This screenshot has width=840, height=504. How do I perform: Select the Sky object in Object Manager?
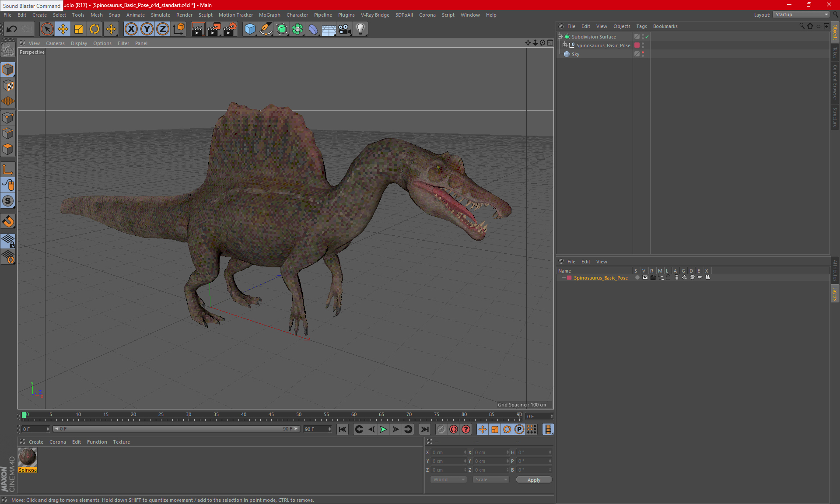pos(575,54)
